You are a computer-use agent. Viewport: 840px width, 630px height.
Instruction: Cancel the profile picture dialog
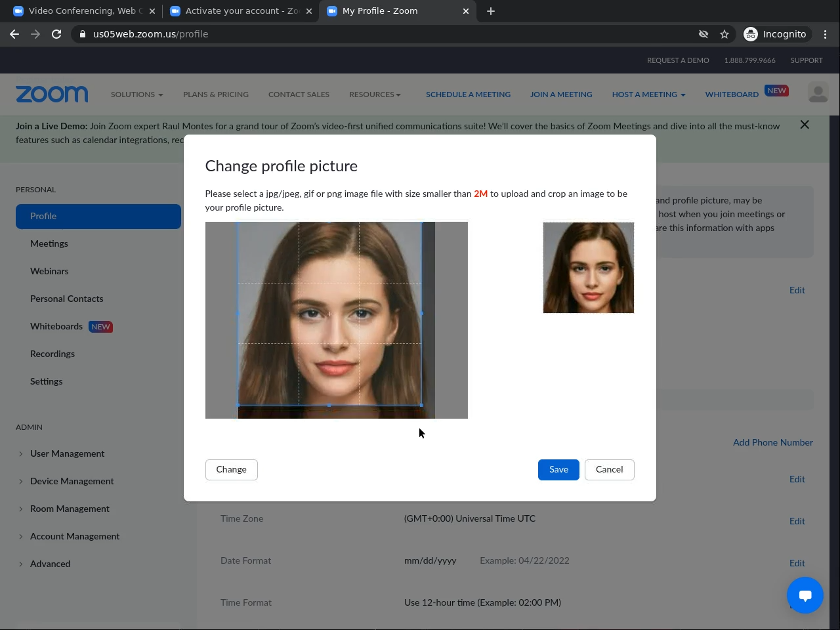point(609,470)
